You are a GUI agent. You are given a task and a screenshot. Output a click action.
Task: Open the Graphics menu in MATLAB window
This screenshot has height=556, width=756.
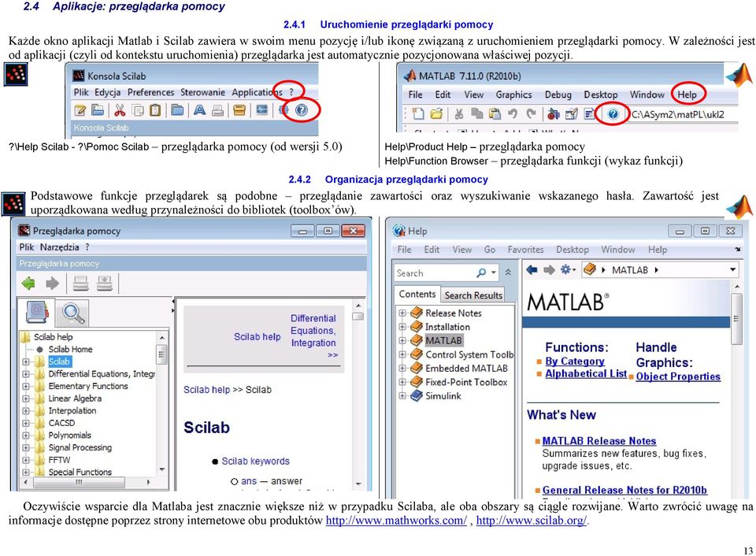(513, 95)
